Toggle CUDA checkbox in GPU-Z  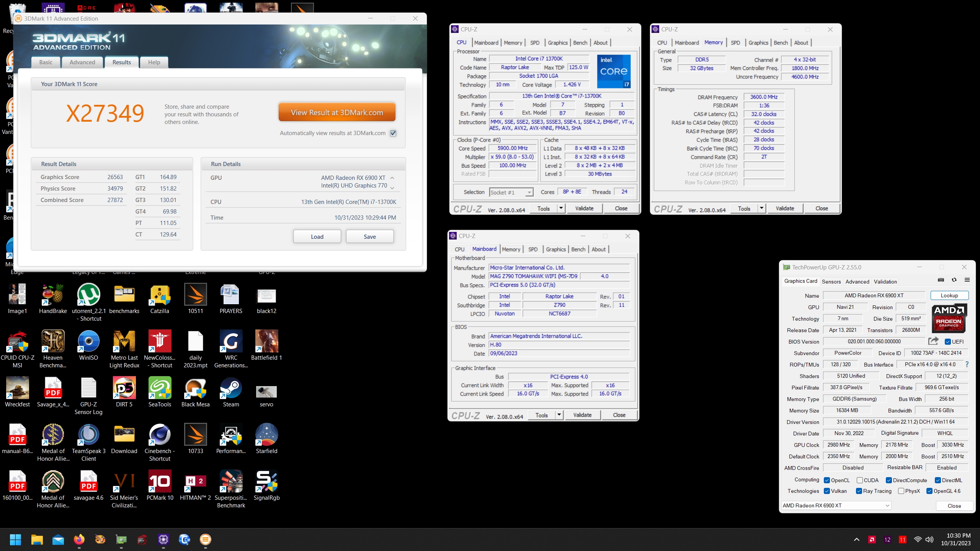coord(860,480)
